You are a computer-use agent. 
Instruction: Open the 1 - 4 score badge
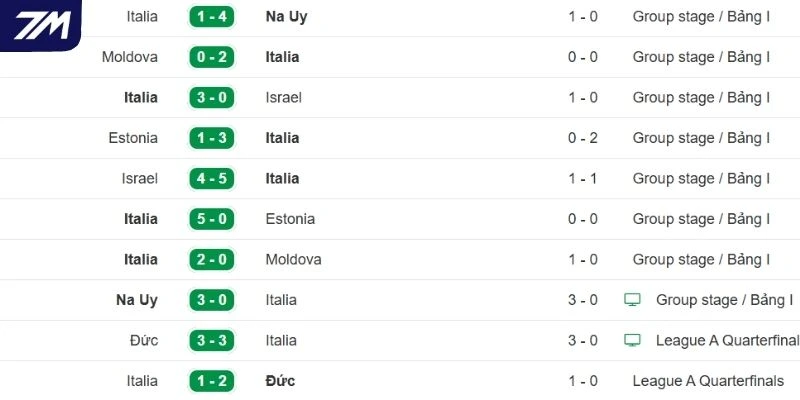(x=212, y=17)
